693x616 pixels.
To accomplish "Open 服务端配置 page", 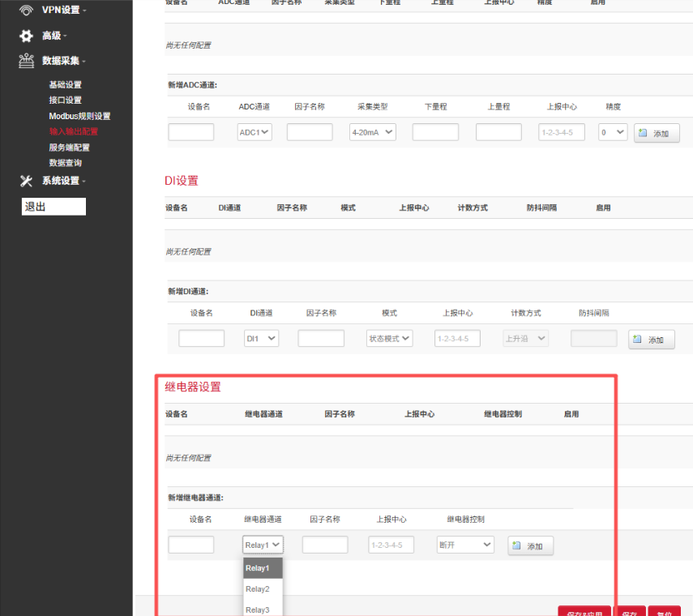I will (70, 148).
